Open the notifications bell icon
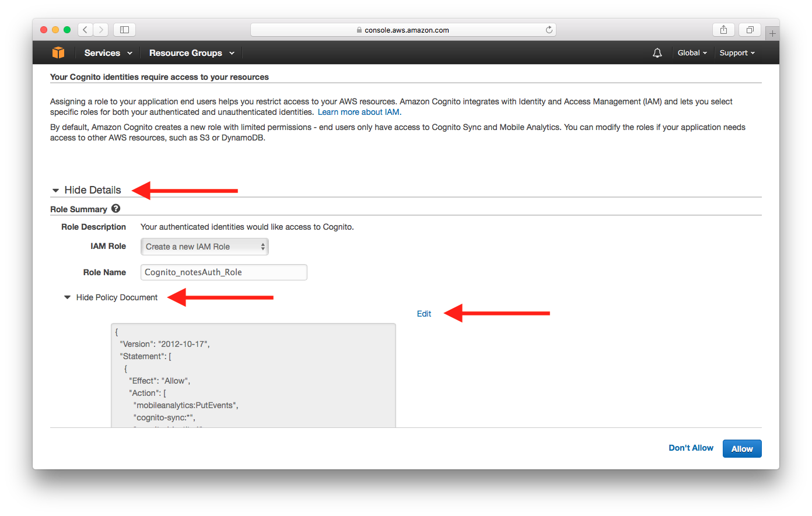 pyautogui.click(x=657, y=53)
